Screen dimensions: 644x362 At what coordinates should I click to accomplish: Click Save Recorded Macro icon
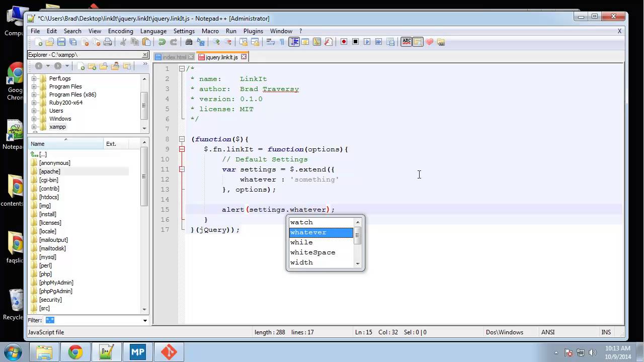[x=391, y=42]
